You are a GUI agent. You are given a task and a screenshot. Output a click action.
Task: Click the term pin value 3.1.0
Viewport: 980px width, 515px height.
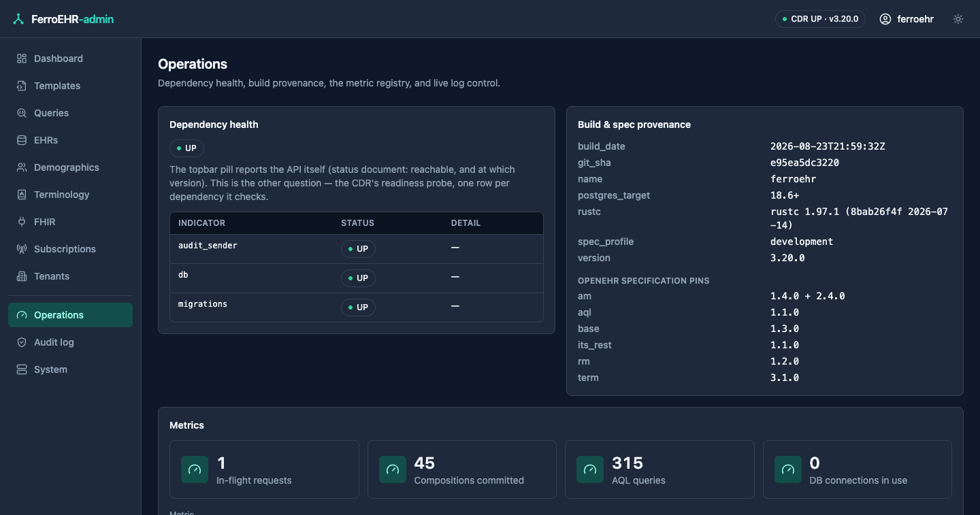[x=785, y=378]
